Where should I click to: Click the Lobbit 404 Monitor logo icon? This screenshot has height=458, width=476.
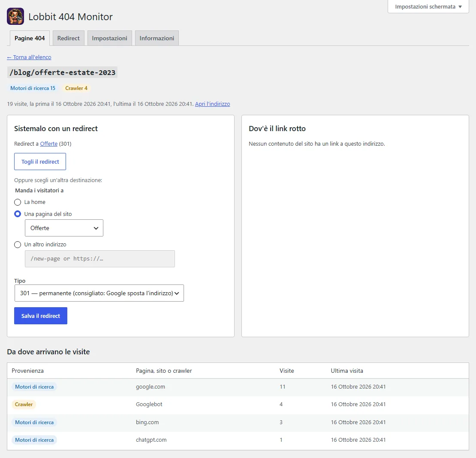coord(15,16)
